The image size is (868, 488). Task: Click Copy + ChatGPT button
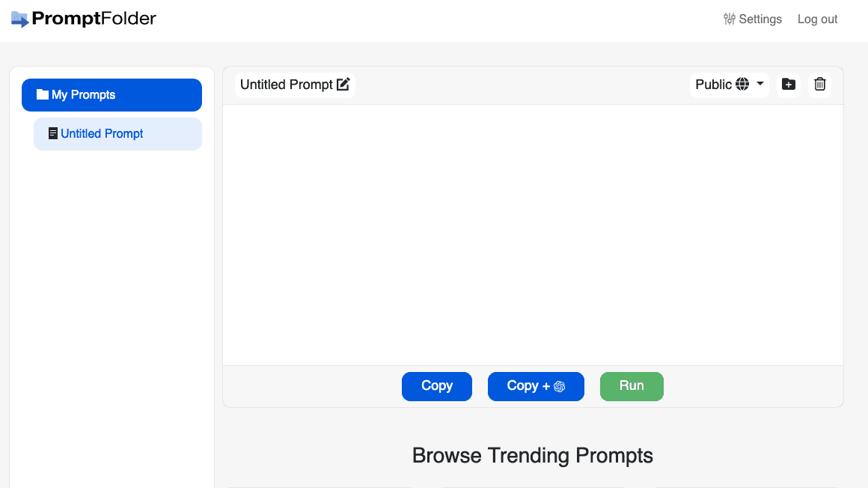[536, 386]
